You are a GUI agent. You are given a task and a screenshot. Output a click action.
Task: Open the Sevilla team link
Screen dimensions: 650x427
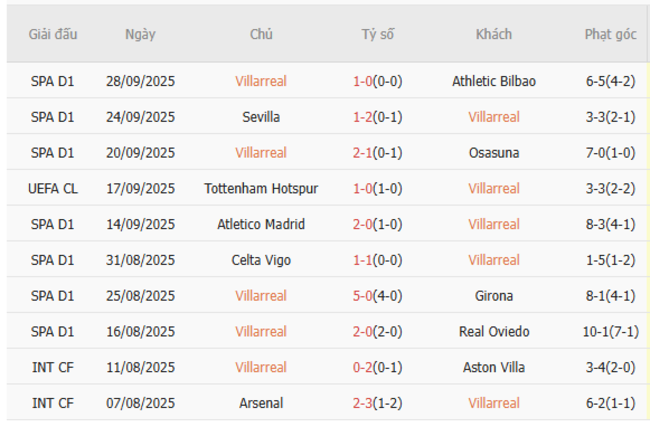261,117
